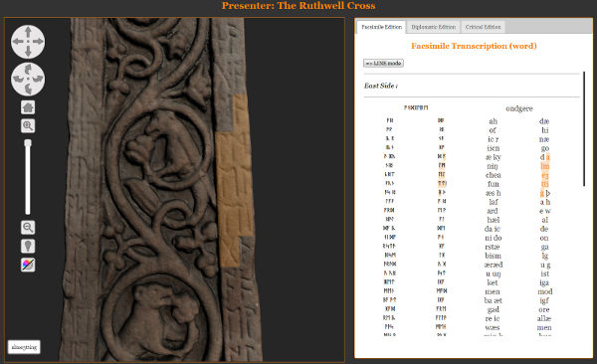Viewport: 597px width, 364px height.
Task: Click the transcription panel scrollbar
Action: click(x=584, y=129)
